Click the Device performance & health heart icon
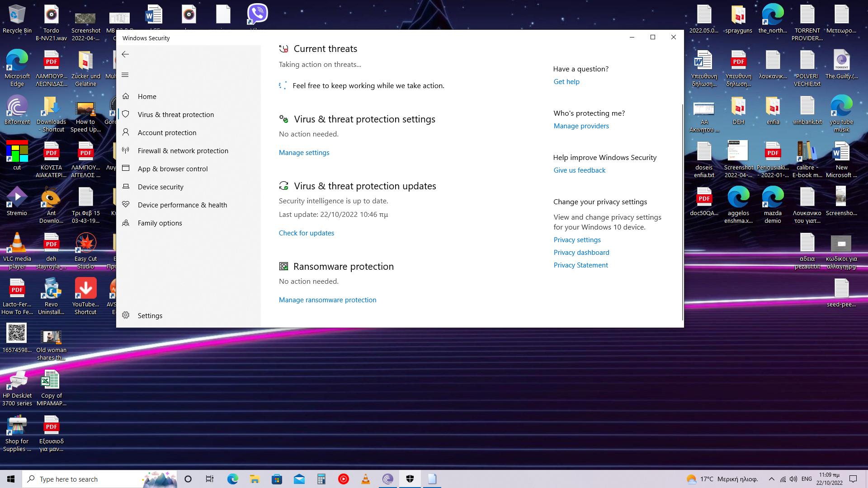Viewport: 868px width, 488px height. tap(126, 205)
